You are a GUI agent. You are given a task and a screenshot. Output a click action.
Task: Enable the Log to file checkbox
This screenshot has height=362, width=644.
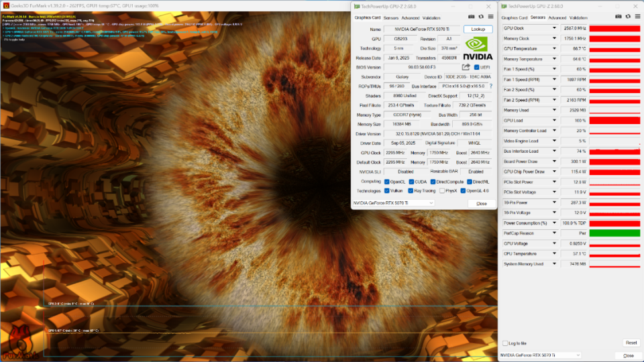pyautogui.click(x=505, y=343)
